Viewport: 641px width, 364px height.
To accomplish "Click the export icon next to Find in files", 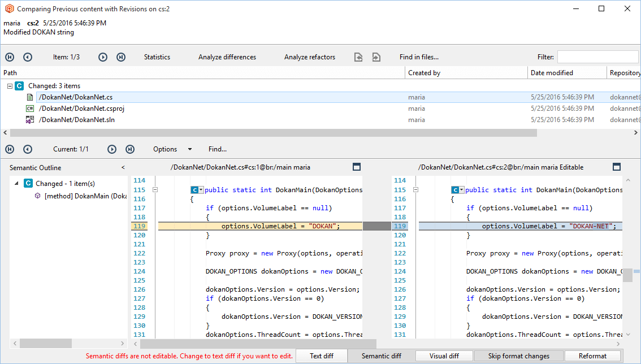I will [376, 57].
